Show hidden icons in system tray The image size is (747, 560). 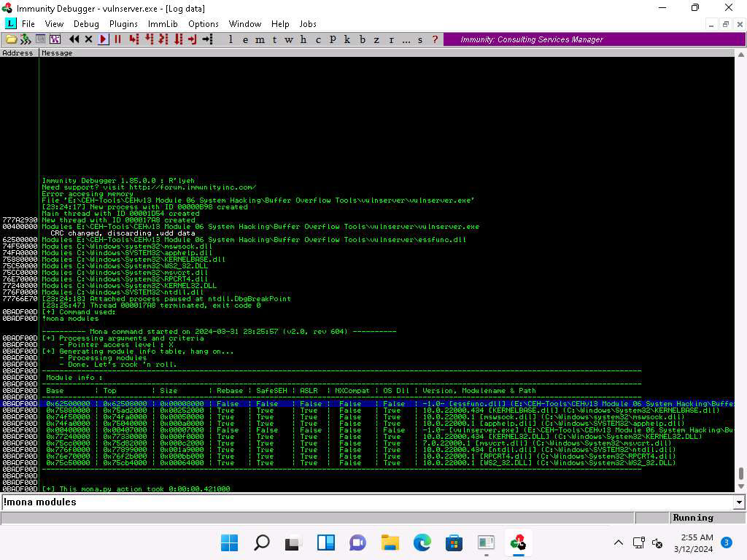(618, 542)
